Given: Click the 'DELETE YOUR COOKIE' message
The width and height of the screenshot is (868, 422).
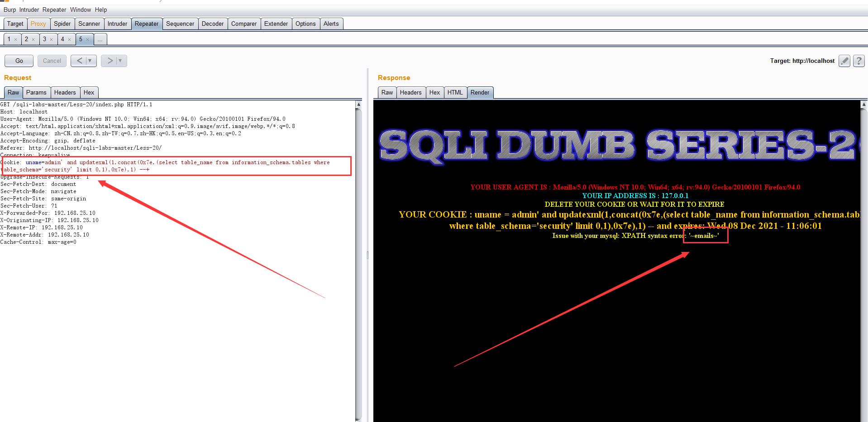Looking at the screenshot, I should coord(634,204).
